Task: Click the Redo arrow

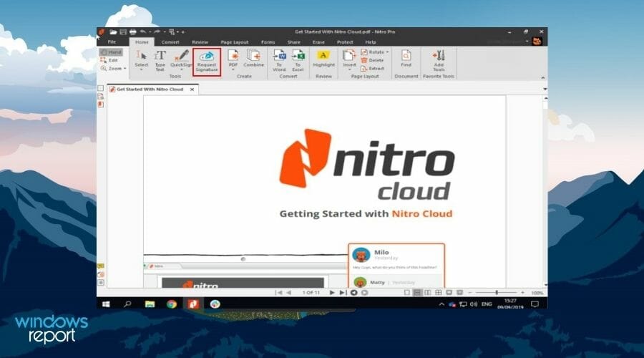Action: point(157,32)
